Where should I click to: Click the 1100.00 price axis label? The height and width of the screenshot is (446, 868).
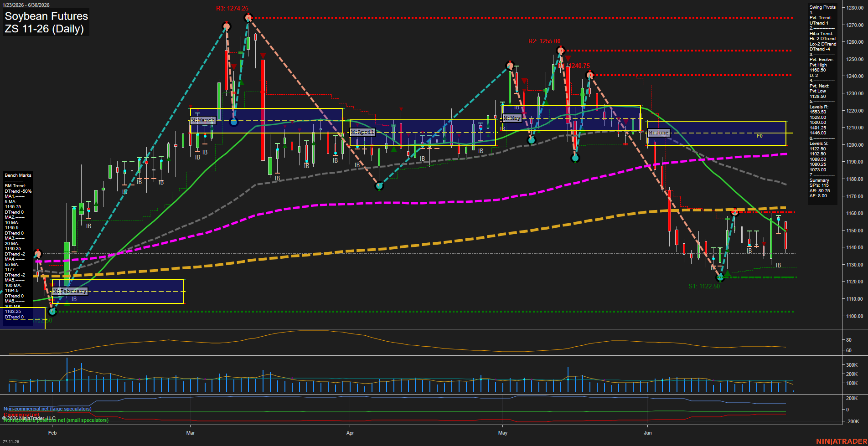tap(855, 316)
